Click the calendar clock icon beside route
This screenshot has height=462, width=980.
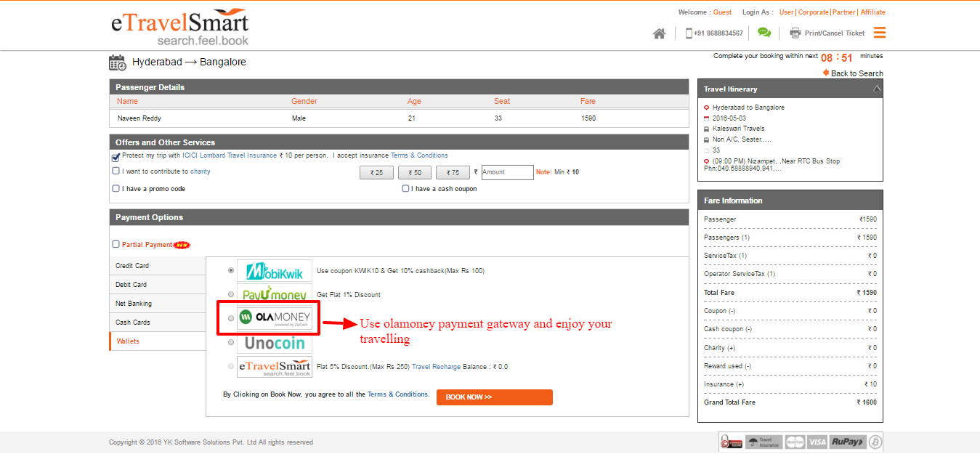(118, 62)
